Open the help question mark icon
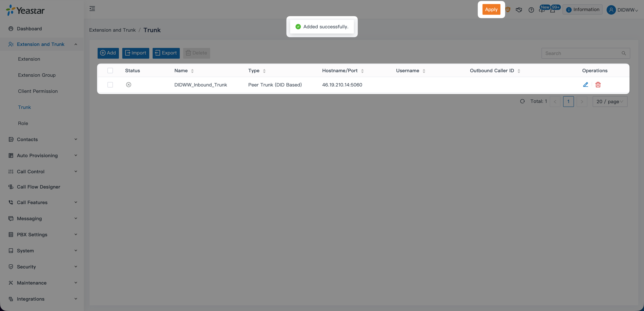 (531, 10)
